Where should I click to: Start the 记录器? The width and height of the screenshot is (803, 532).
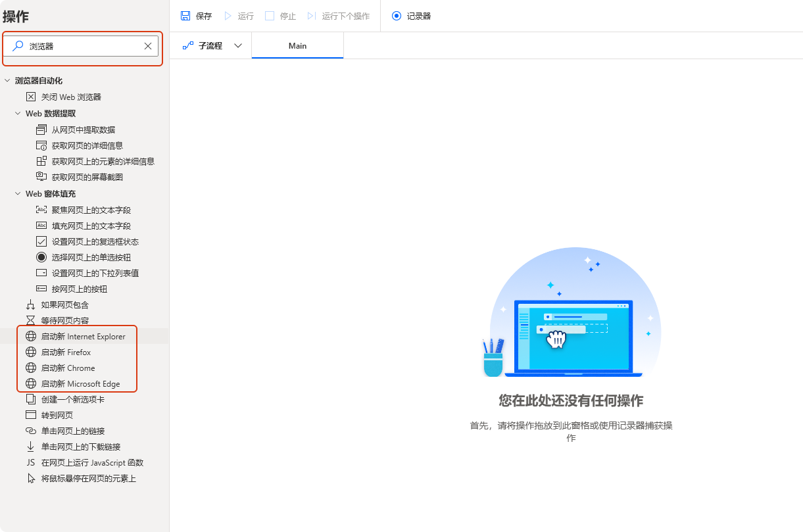point(412,16)
